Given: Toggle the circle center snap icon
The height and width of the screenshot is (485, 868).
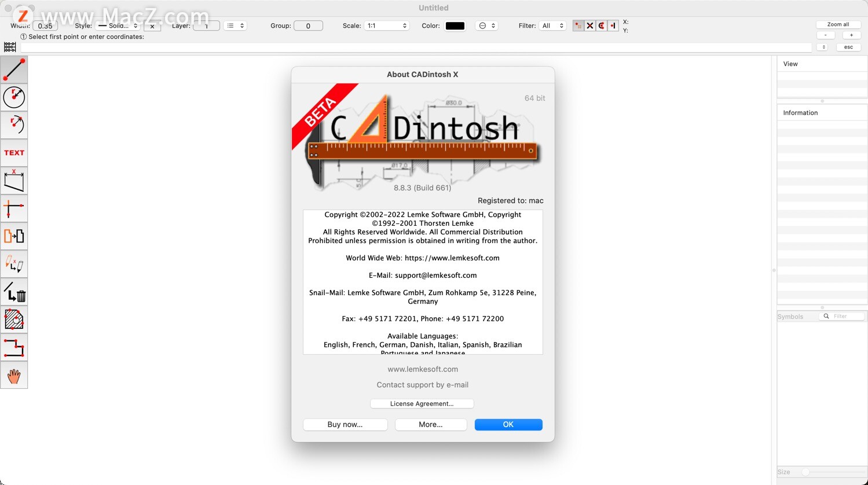Looking at the screenshot, I should [601, 25].
